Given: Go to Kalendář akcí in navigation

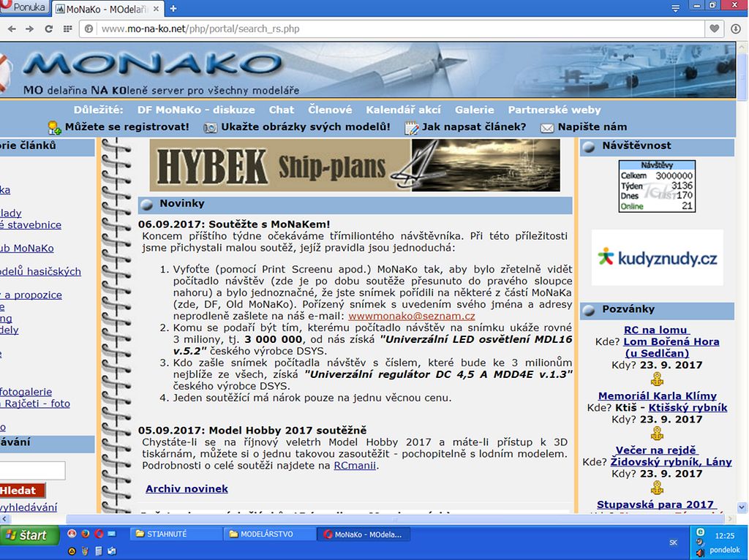Looking at the screenshot, I should [x=403, y=110].
